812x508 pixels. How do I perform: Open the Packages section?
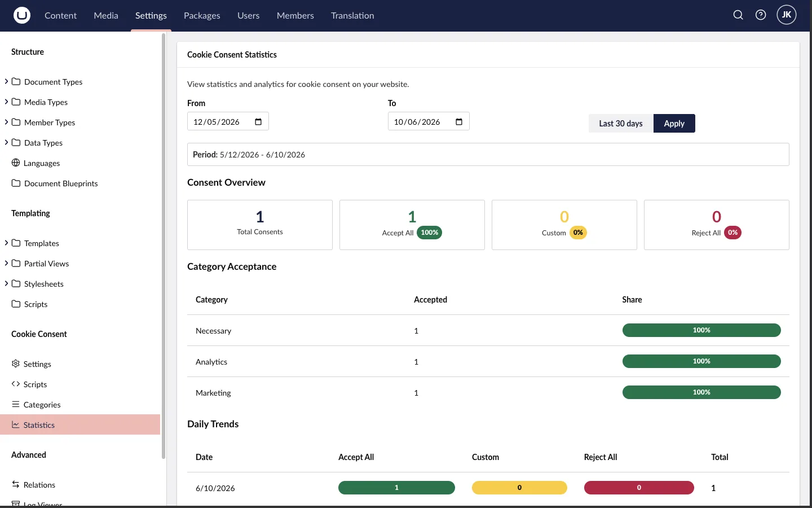tap(202, 16)
